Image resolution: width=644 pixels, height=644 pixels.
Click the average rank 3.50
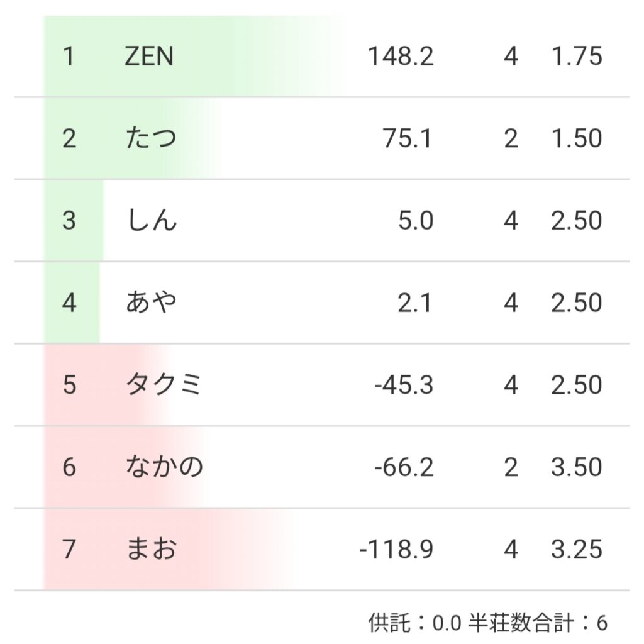point(577,467)
